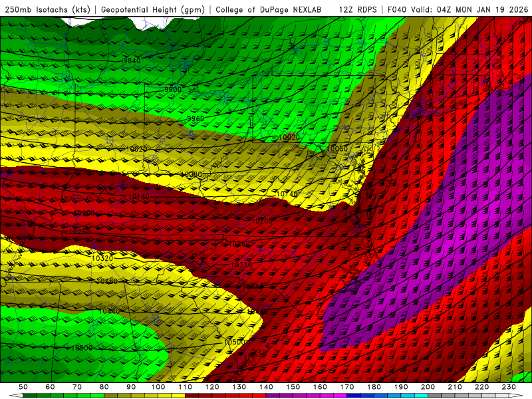The image size is (532, 399).
Task: Click the 230 value on the color scale
Action: 509,387
